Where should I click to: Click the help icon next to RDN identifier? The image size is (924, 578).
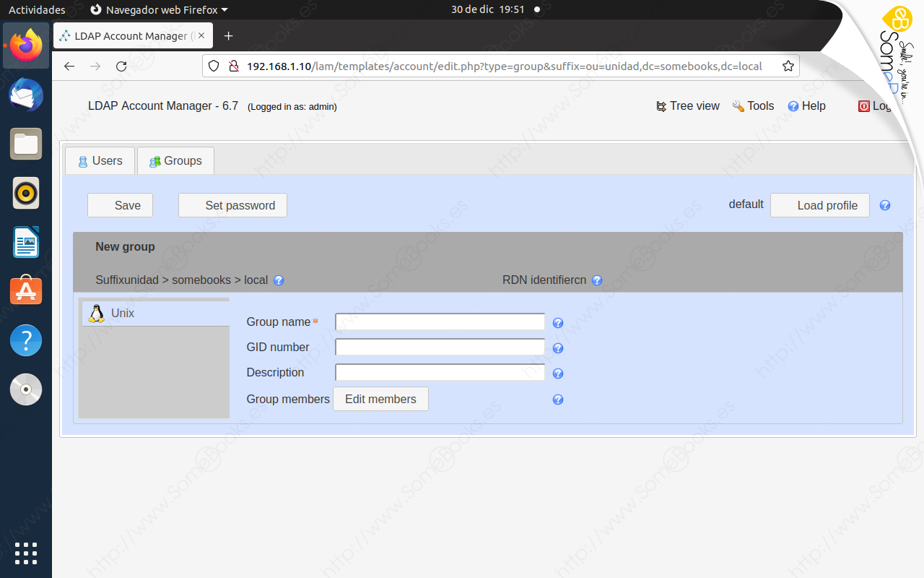[597, 280]
